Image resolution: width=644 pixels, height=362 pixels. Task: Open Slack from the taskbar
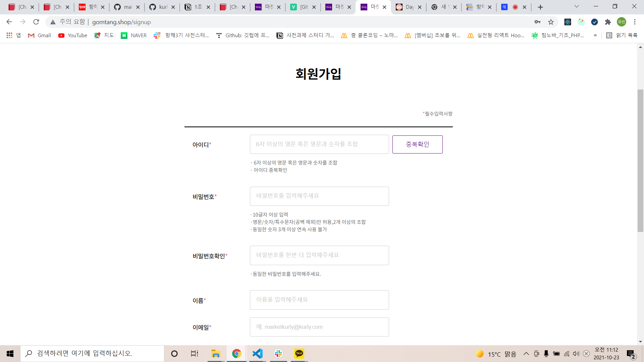coord(278,354)
